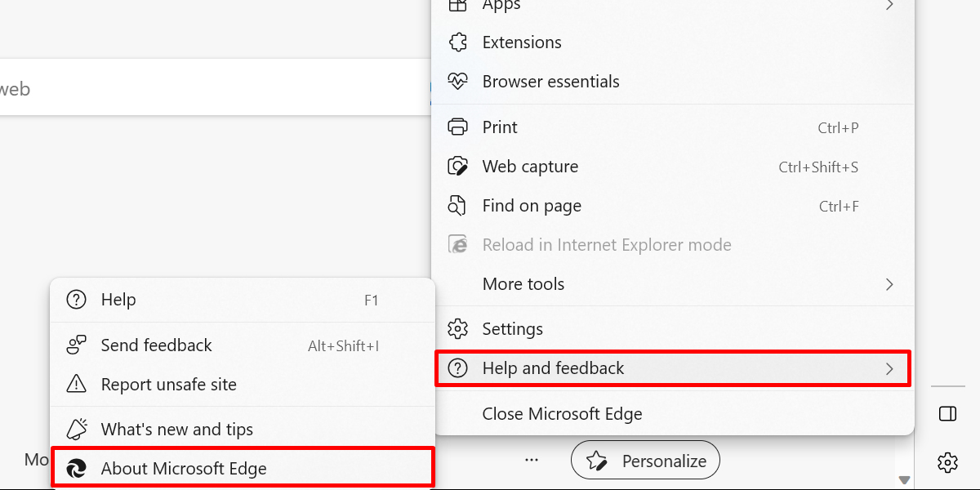
Task: Click the Help question mark icon
Action: click(75, 300)
